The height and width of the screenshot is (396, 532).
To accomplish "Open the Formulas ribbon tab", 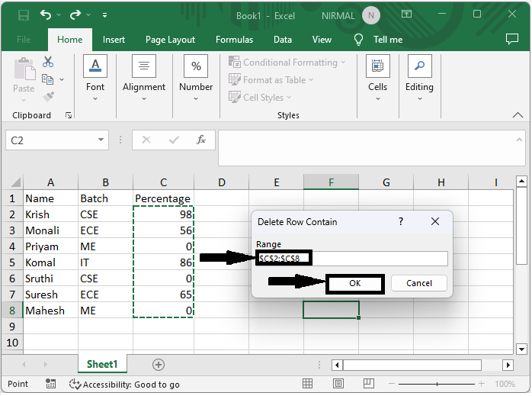I will coord(234,40).
